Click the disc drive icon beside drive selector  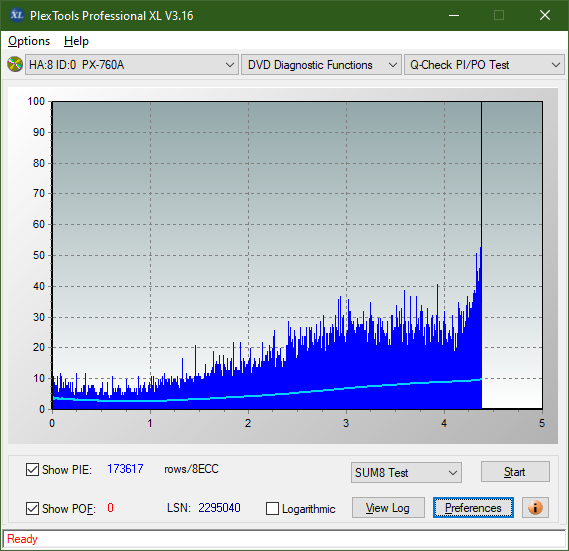click(15, 65)
